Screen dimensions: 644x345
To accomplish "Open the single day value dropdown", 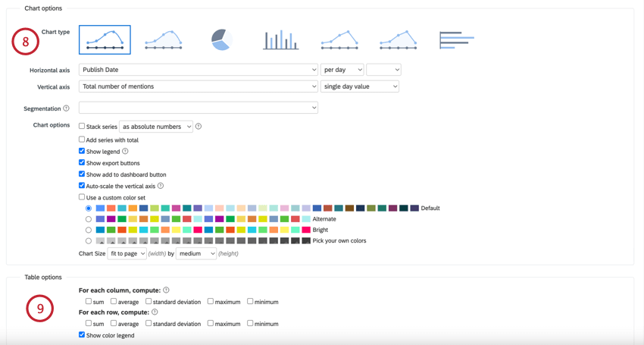I will pos(360,86).
